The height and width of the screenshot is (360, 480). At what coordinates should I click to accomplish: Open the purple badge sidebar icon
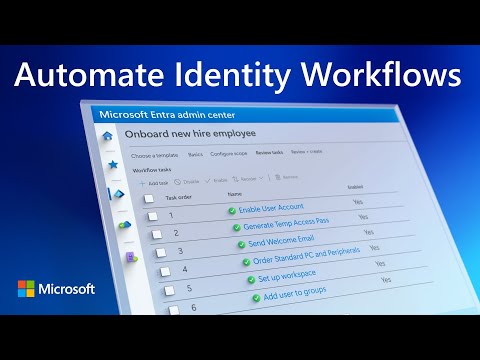(131, 257)
